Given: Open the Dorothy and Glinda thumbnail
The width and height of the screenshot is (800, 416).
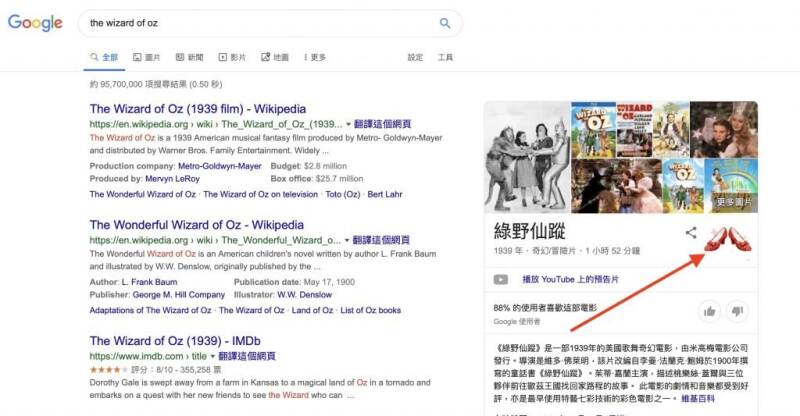Looking at the screenshot, I should [x=724, y=130].
